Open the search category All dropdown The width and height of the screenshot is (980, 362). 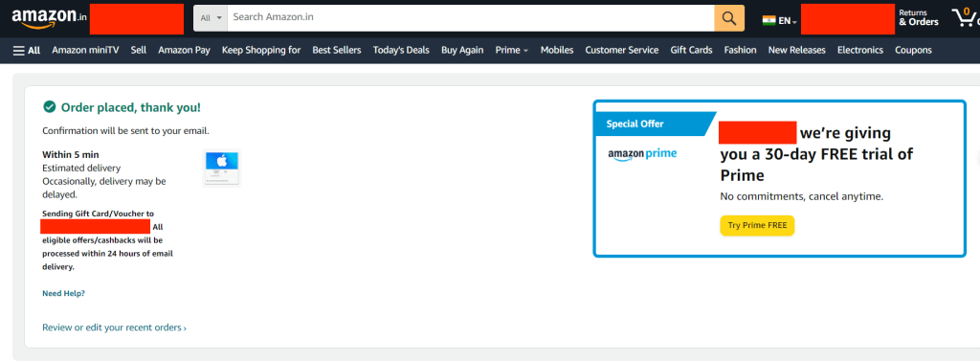click(211, 18)
